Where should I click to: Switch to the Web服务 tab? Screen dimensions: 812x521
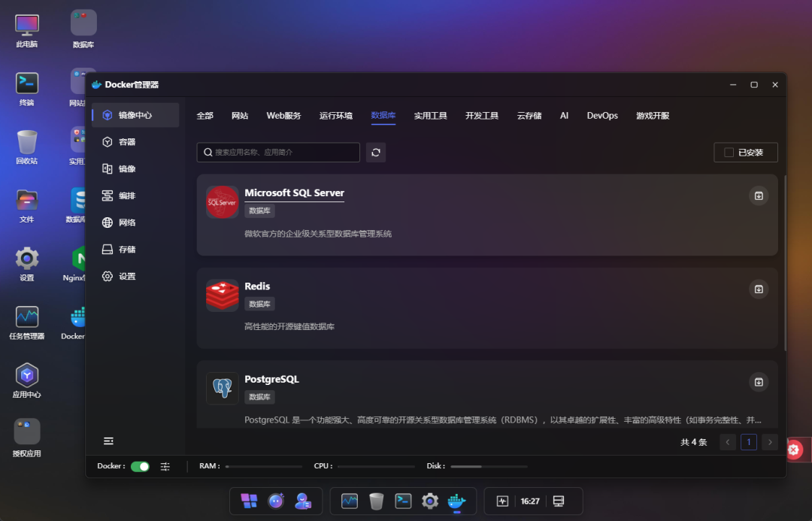pos(283,116)
